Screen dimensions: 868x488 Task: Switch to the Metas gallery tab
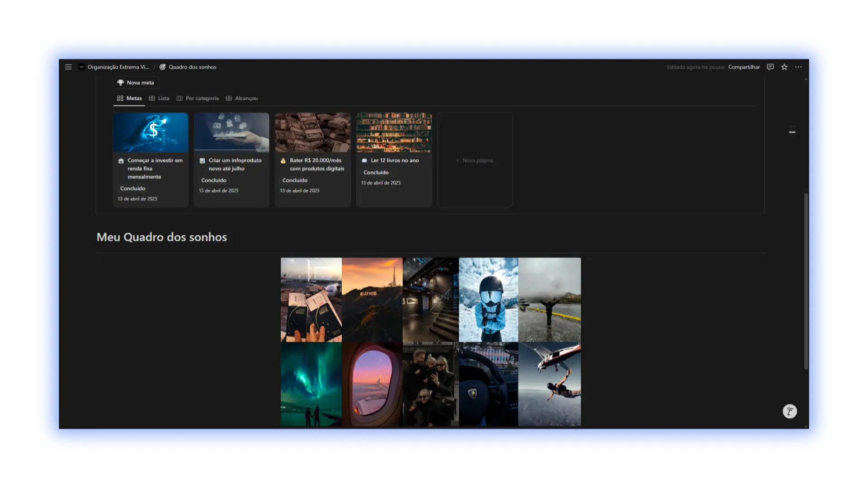[x=129, y=98]
